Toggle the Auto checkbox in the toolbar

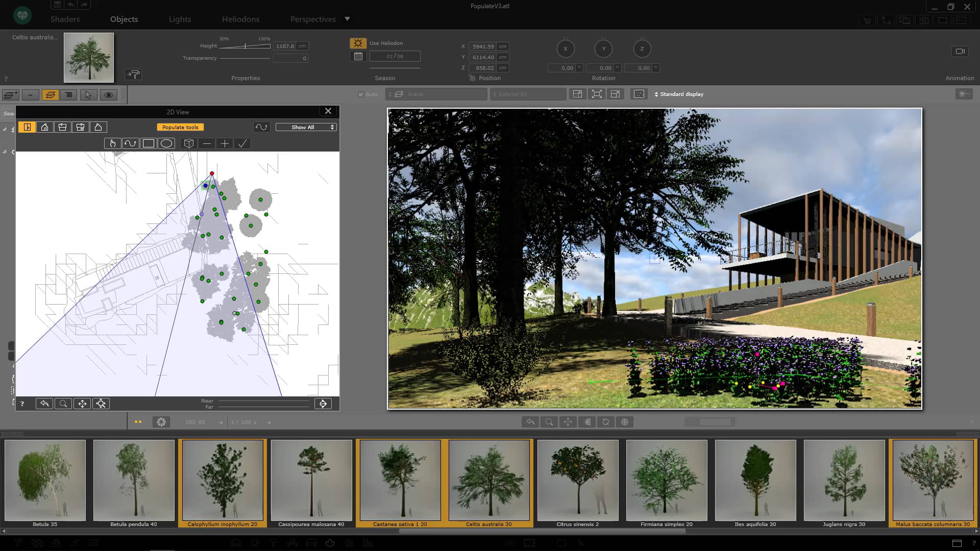coord(361,94)
